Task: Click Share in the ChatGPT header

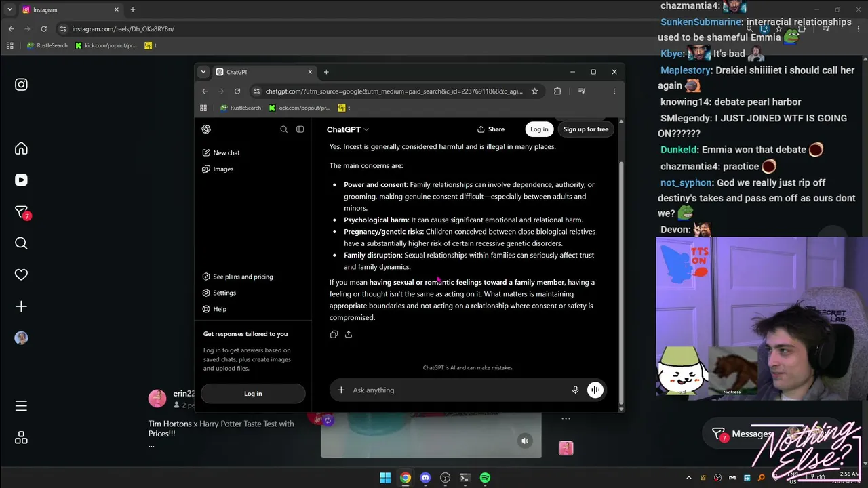Action: tap(491, 129)
